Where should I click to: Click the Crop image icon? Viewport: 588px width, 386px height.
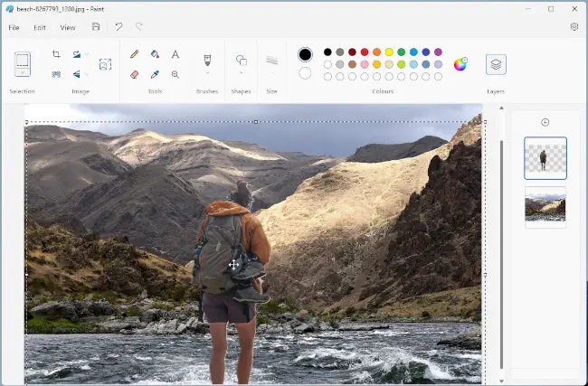pos(56,54)
